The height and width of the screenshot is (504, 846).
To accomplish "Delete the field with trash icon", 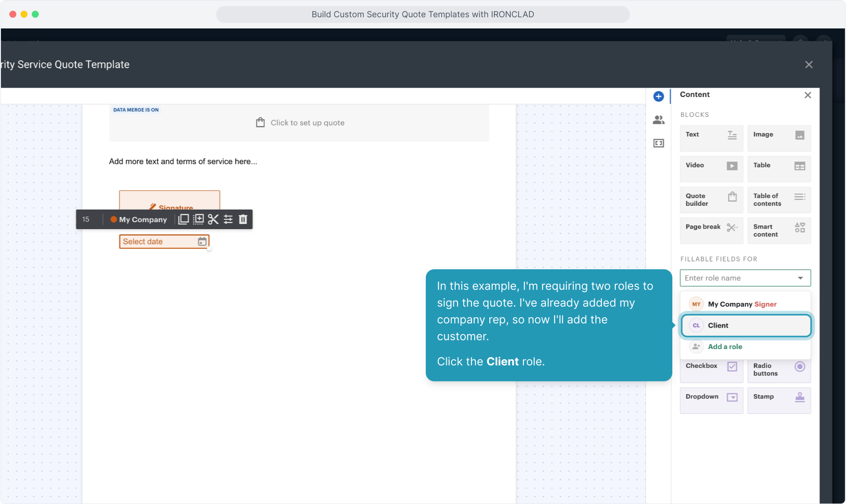I will pos(243,219).
